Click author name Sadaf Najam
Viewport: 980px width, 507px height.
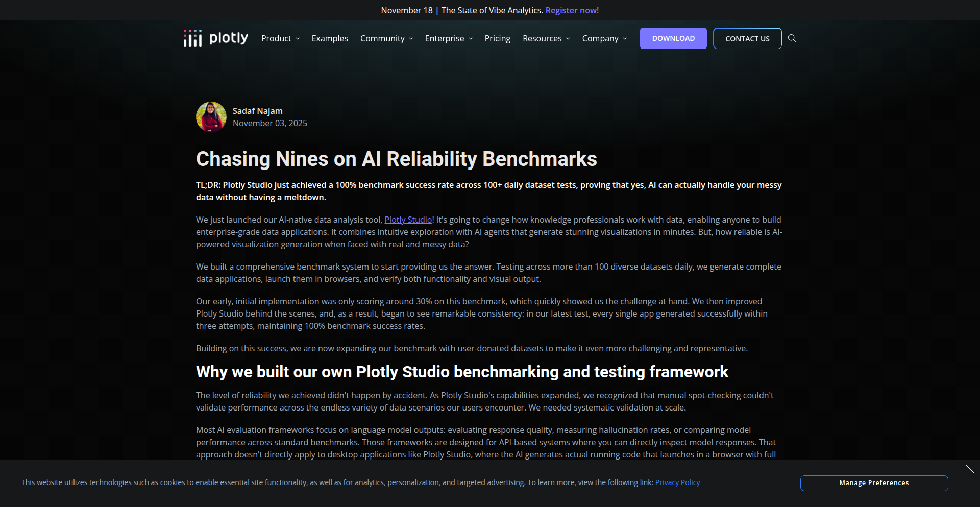tap(257, 111)
